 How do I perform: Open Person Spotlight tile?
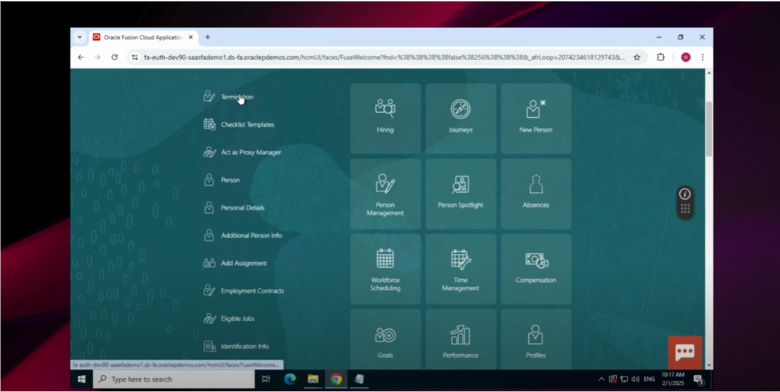pyautogui.click(x=460, y=194)
